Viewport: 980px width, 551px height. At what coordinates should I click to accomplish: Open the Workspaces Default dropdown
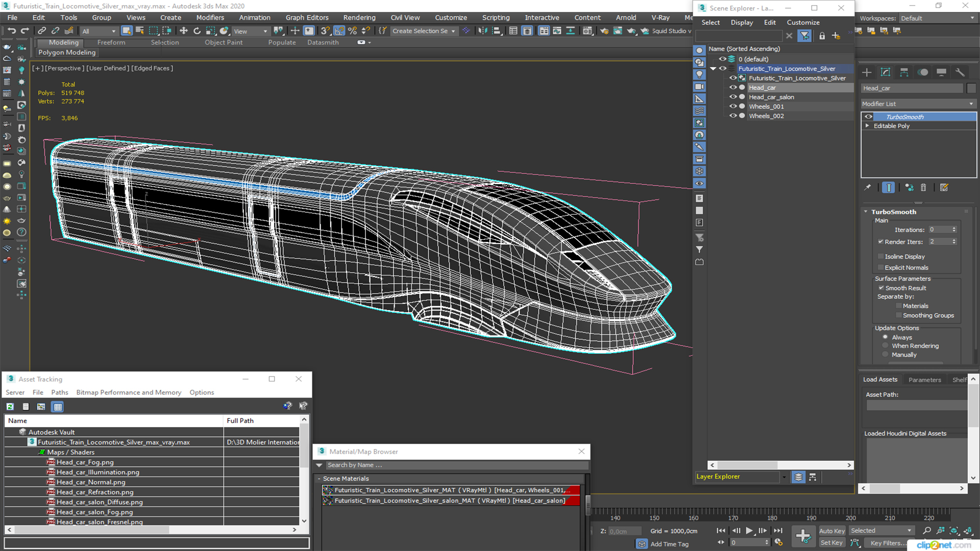pyautogui.click(x=938, y=18)
